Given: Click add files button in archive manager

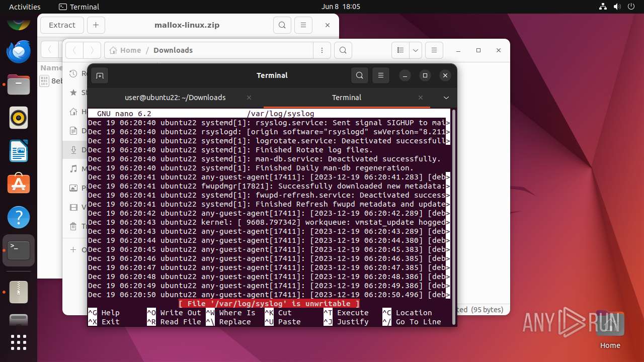Looking at the screenshot, I should pyautogui.click(x=96, y=25).
